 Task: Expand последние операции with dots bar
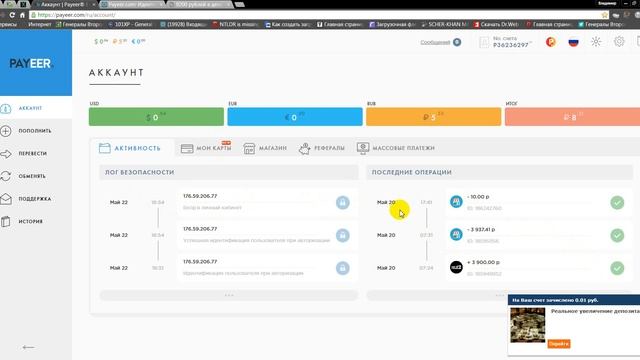click(x=500, y=295)
